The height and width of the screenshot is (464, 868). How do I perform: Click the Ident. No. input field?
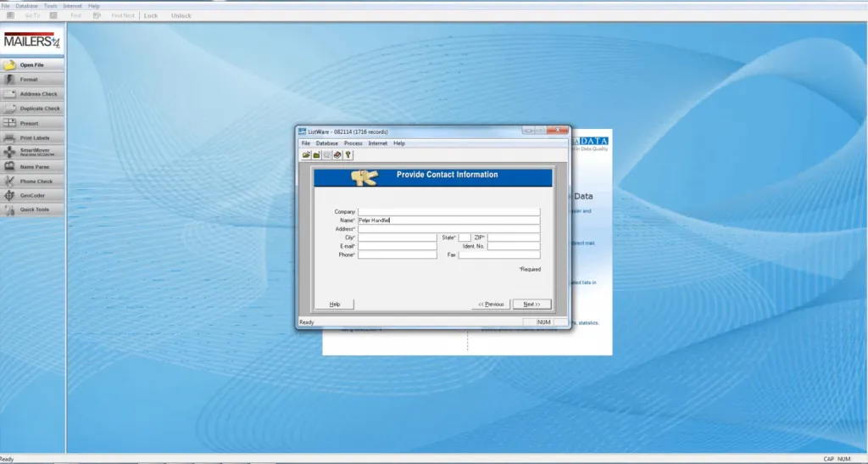click(x=514, y=246)
